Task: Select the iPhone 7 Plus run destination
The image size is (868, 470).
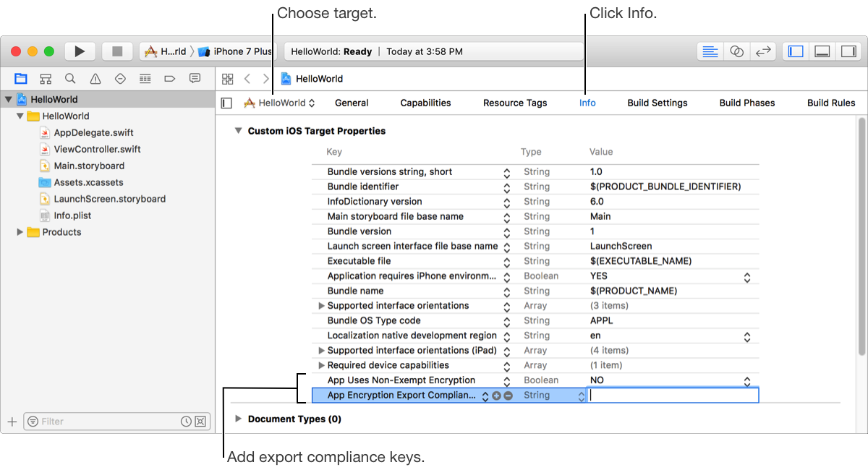Action: (235, 51)
